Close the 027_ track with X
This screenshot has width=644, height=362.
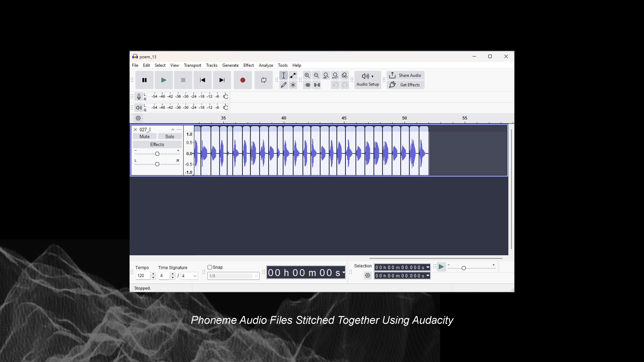coord(135,129)
